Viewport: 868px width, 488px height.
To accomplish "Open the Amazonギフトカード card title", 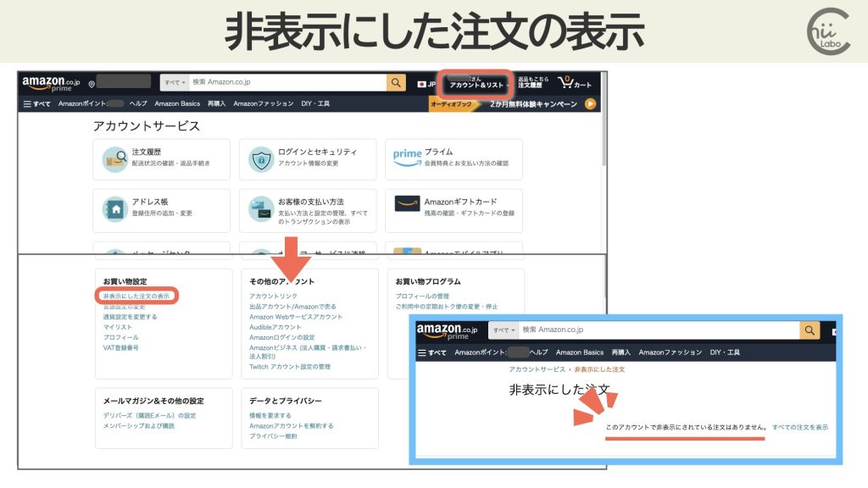I will (x=460, y=202).
